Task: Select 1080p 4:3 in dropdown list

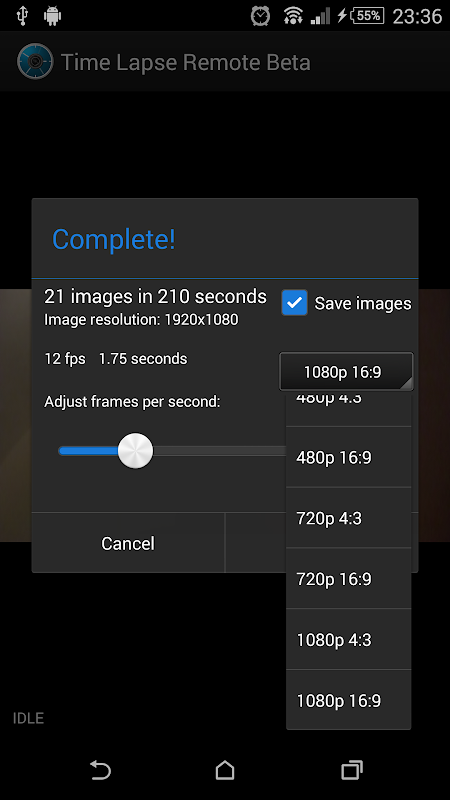Action: pos(348,639)
